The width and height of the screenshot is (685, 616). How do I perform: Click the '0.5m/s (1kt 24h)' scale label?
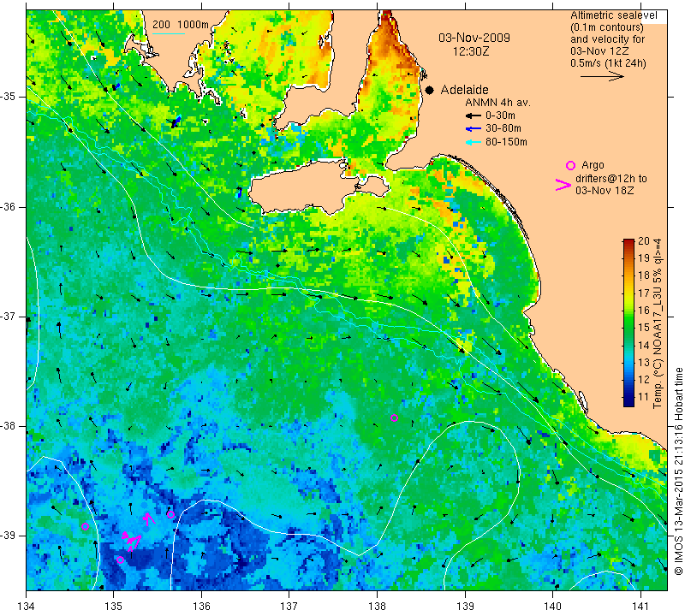tap(608, 62)
